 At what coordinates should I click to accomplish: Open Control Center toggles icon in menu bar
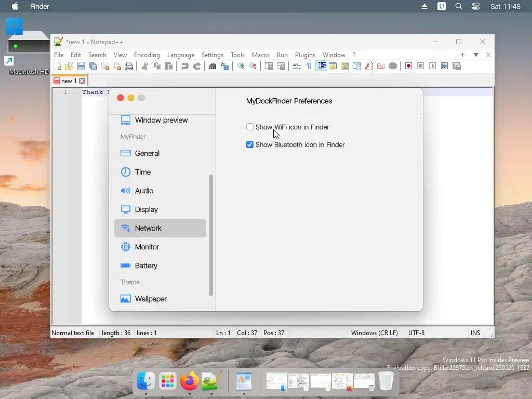tap(476, 6)
